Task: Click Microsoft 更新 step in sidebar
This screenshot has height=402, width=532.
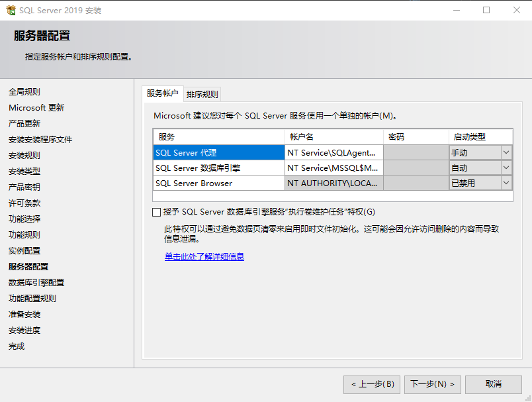Action: point(36,108)
